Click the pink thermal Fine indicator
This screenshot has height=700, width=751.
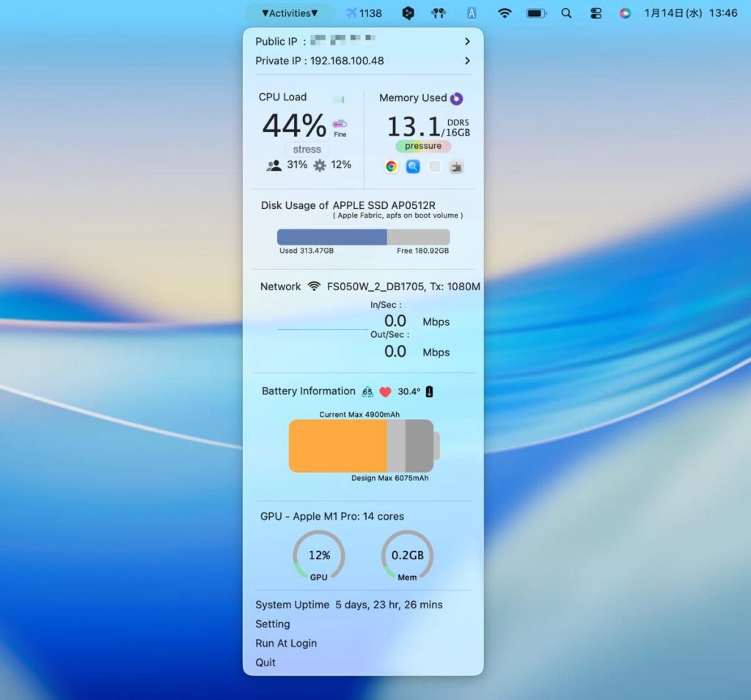tap(340, 125)
